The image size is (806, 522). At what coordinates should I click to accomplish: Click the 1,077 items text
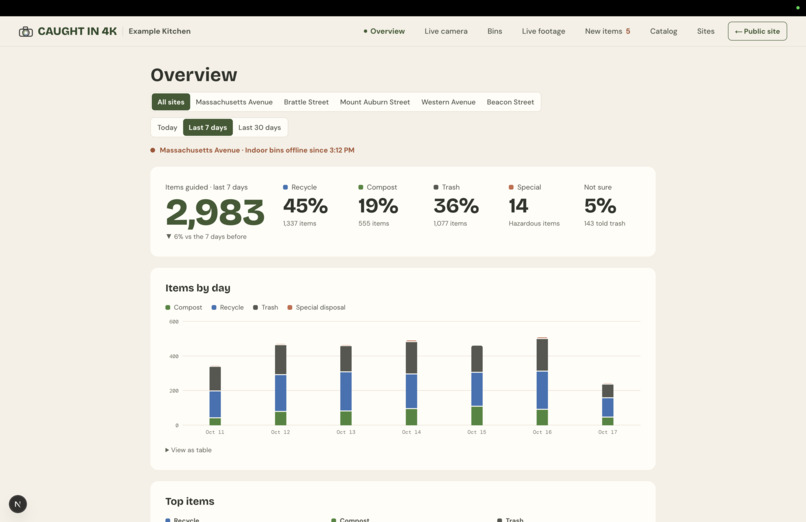pos(450,223)
